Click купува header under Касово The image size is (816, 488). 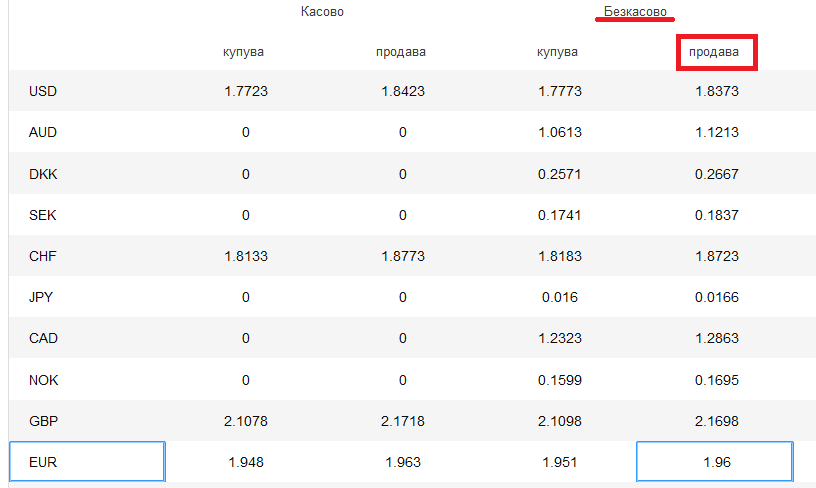tap(245, 52)
